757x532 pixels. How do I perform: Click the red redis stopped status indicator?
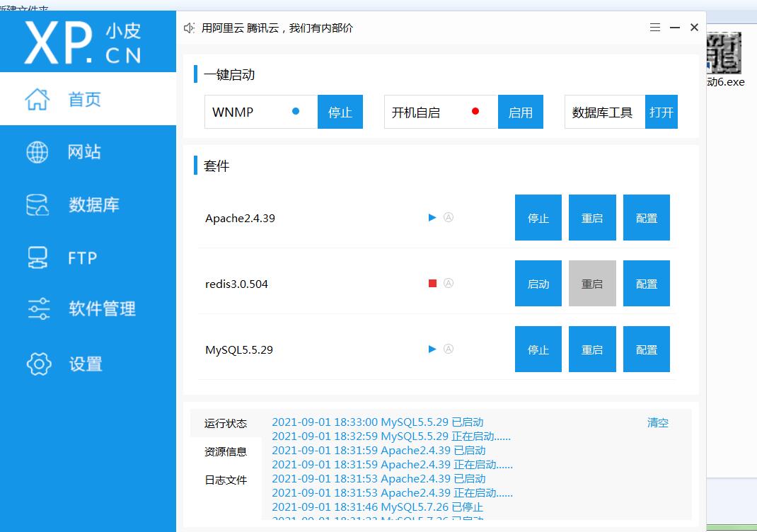[x=432, y=284]
